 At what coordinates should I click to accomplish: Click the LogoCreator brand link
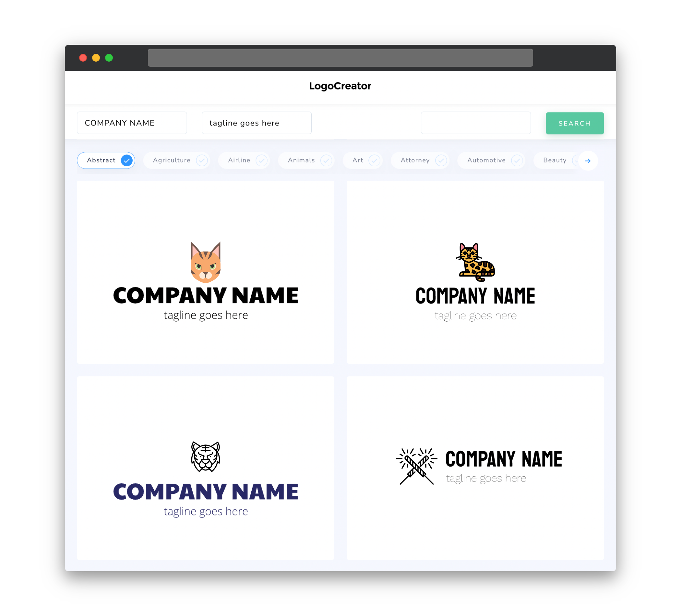[340, 85]
